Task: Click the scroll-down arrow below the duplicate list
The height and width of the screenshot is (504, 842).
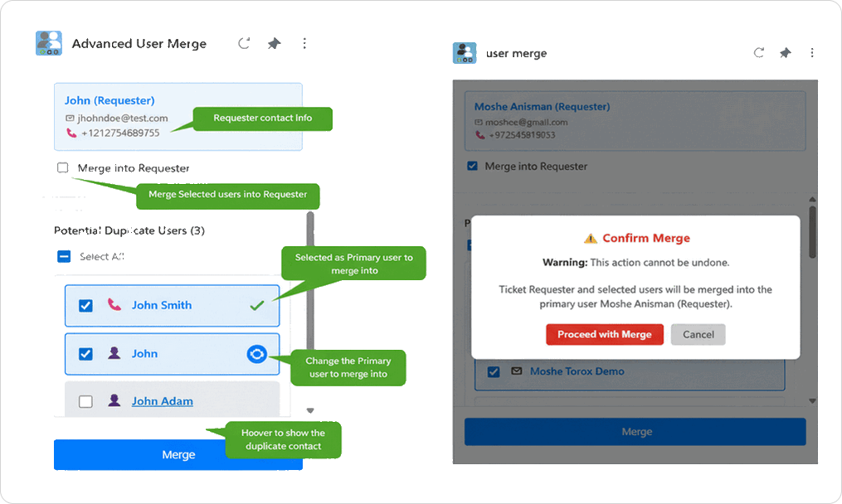Action: tap(310, 410)
